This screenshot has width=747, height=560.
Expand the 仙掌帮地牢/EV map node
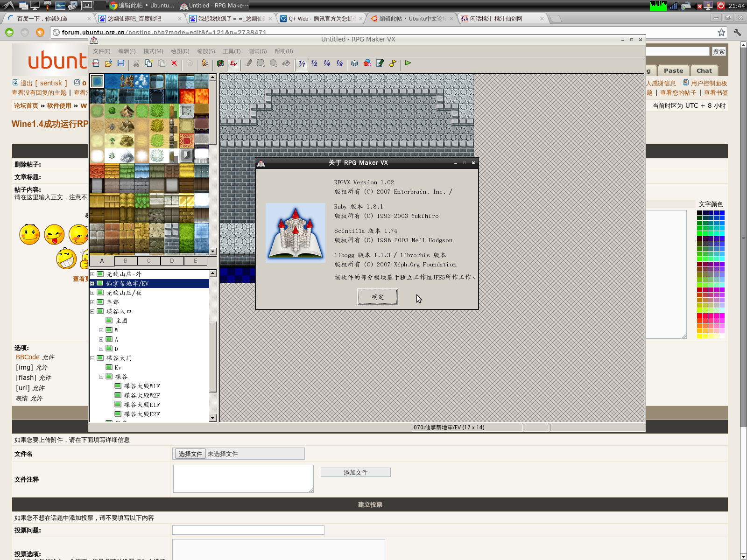[x=92, y=284]
